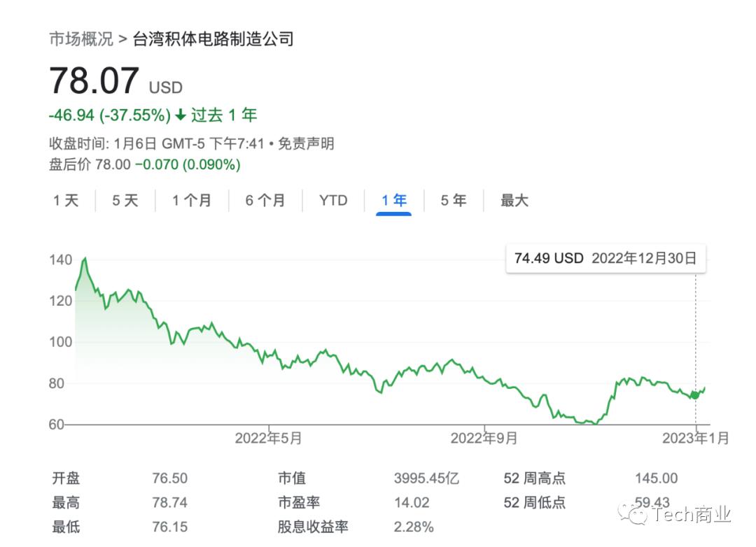Click the 2022年5月 axis label
756x547 pixels.
[x=268, y=438]
